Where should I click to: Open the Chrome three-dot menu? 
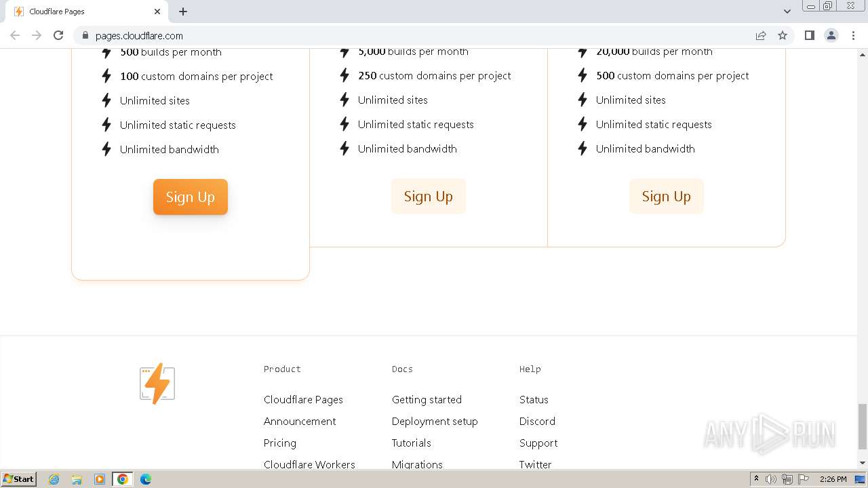(x=853, y=35)
